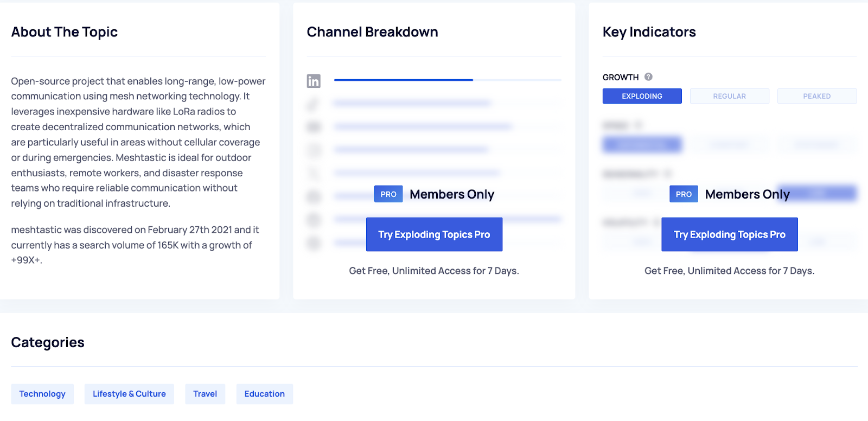Click the free 7 days text under Key Indicators
Viewport: 868px width, 421px height.
pyautogui.click(x=729, y=271)
